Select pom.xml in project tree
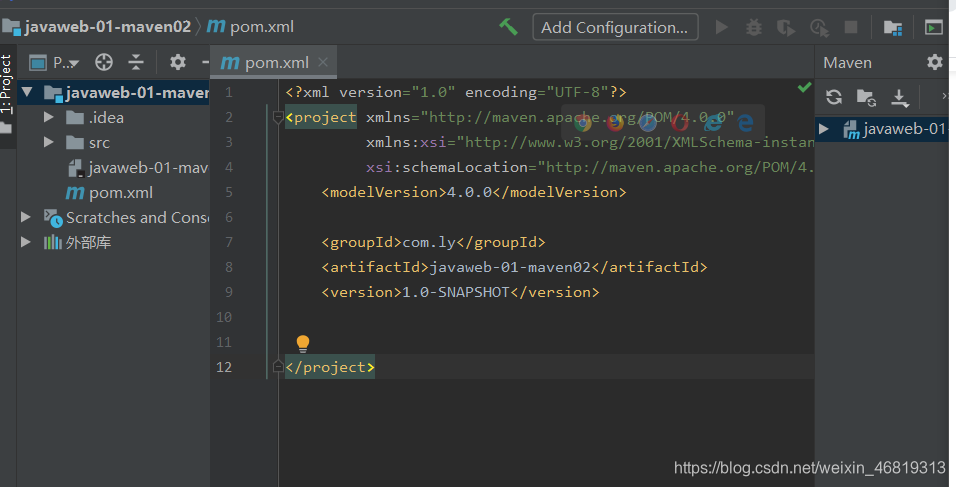Image resolution: width=956 pixels, height=487 pixels. (x=110, y=193)
